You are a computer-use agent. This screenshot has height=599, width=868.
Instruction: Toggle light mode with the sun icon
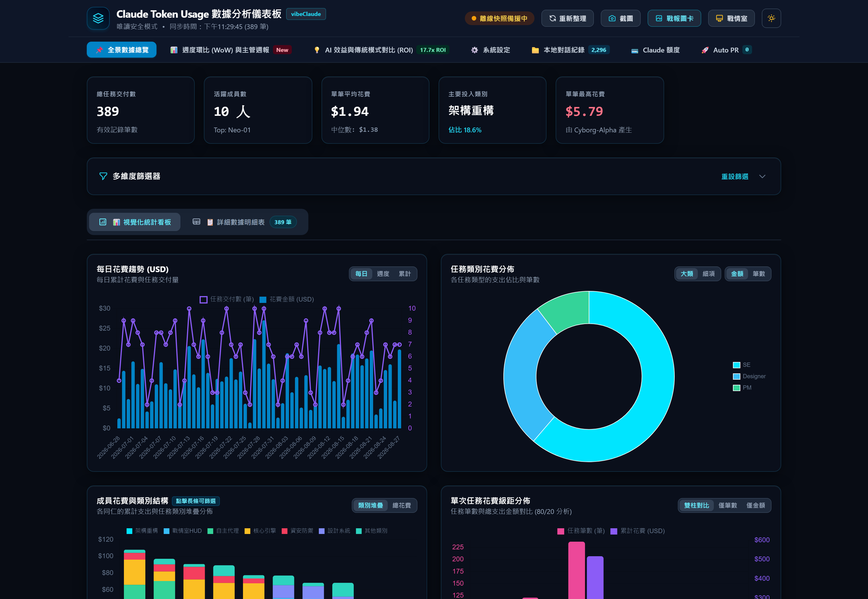point(771,18)
